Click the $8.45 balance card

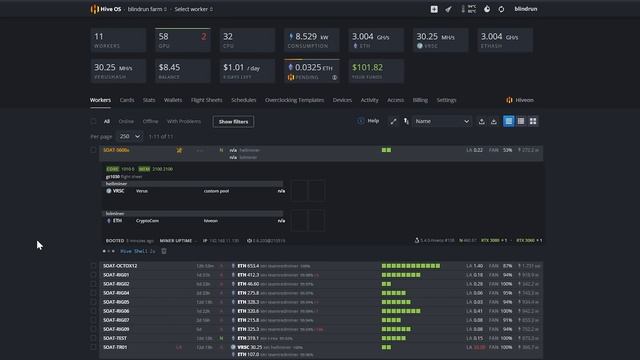(x=182, y=71)
